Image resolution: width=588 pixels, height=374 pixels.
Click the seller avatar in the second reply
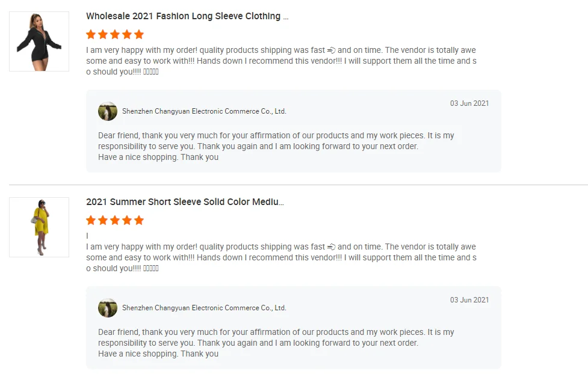pyautogui.click(x=108, y=308)
